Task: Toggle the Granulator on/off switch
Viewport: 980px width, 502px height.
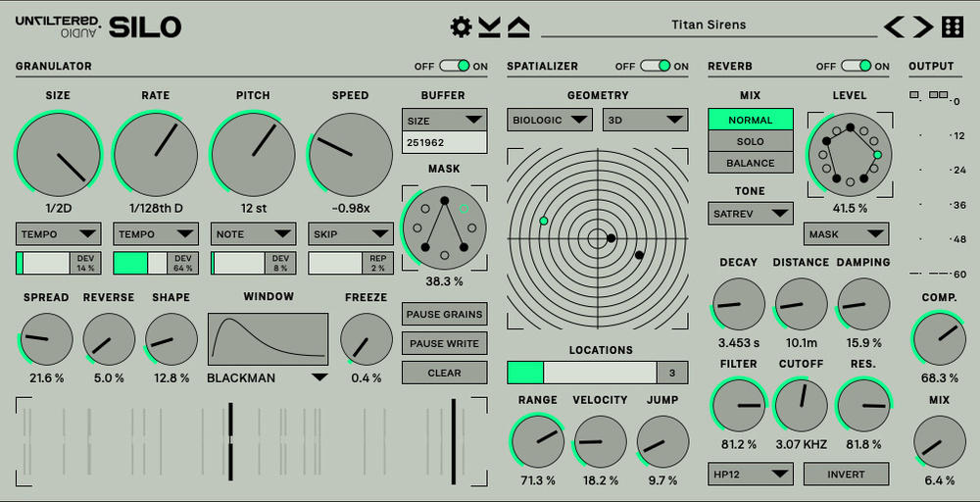Action: tap(455, 66)
